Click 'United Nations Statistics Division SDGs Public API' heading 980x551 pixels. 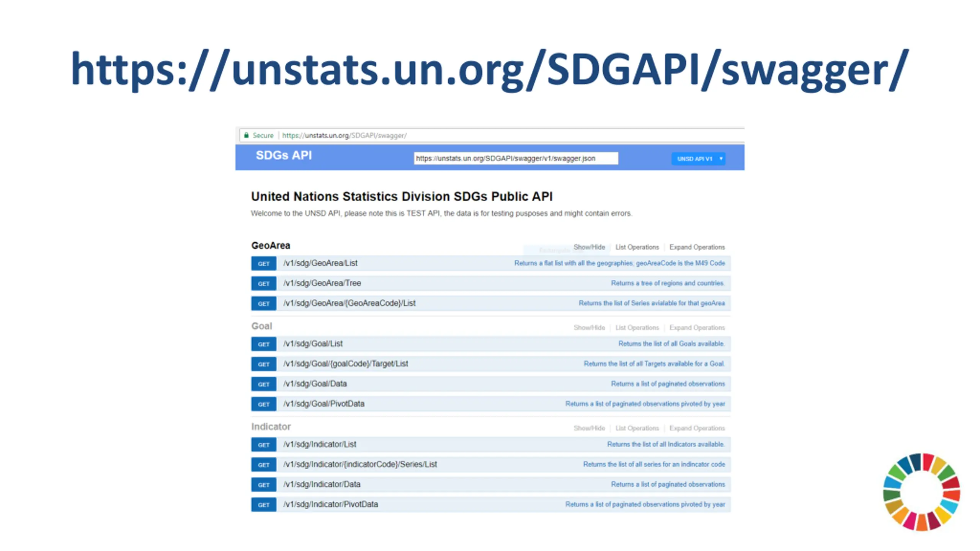click(402, 196)
